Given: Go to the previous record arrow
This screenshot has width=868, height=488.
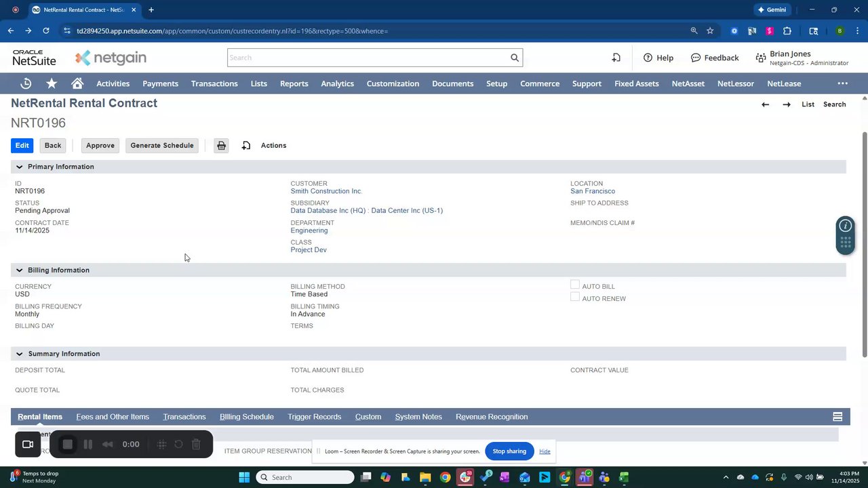Looking at the screenshot, I should (x=765, y=104).
